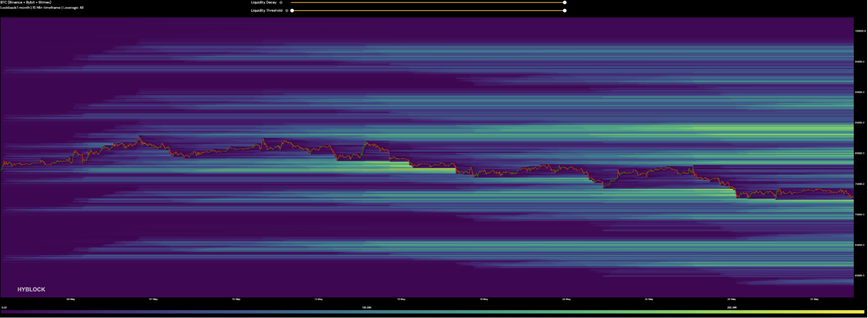Click the 100000.0 price axis label

[860, 31]
